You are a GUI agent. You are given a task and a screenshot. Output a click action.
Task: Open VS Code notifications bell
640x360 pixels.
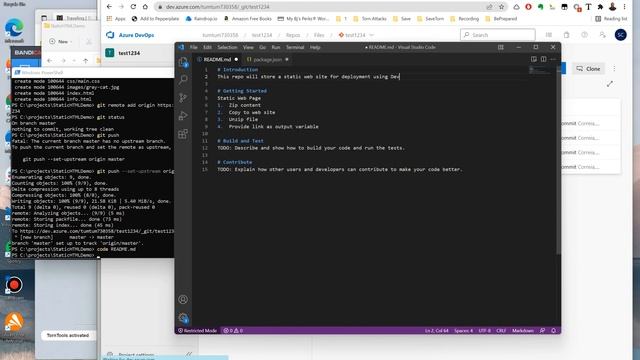[x=553, y=331]
